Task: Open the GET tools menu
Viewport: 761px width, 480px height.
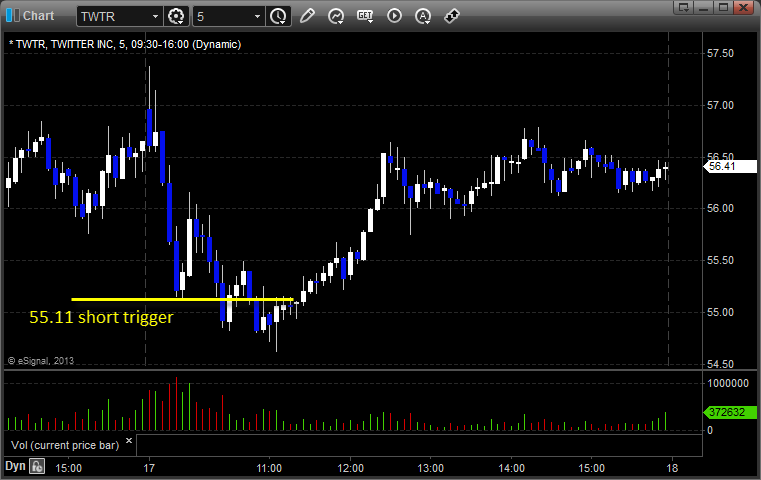Action: pyautogui.click(x=365, y=16)
